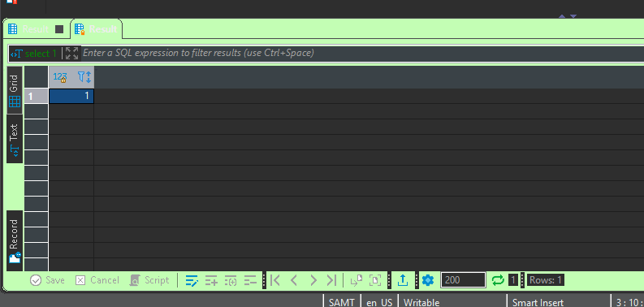Image resolution: width=644 pixels, height=307 pixels.
Task: Click the panel down arrow at top right
Action: click(573, 16)
